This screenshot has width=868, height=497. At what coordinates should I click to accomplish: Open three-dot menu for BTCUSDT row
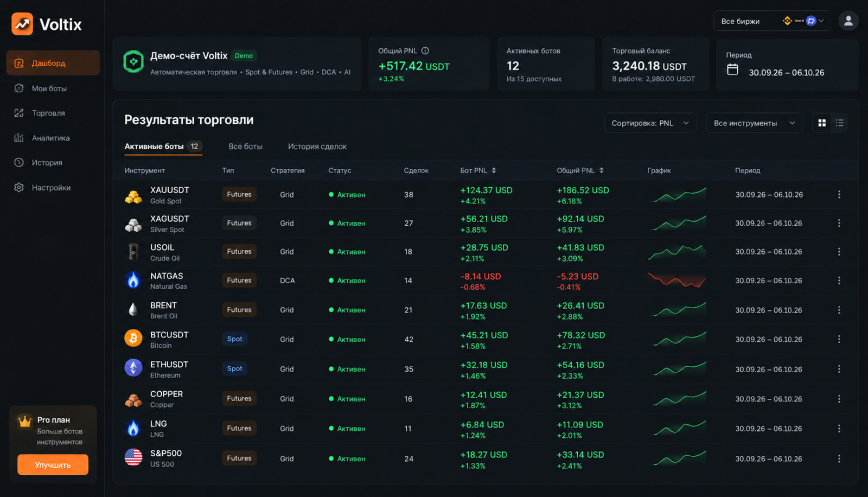click(839, 339)
